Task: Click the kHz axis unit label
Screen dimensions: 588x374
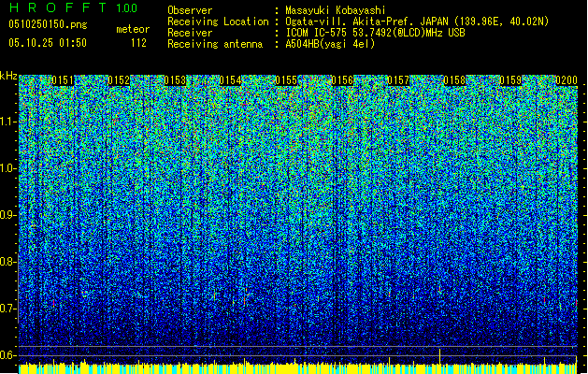Action: [8, 76]
